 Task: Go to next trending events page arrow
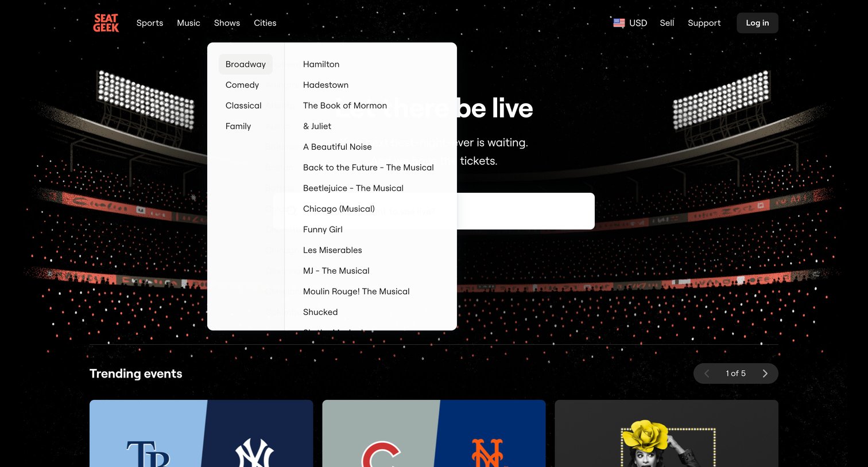(x=765, y=373)
